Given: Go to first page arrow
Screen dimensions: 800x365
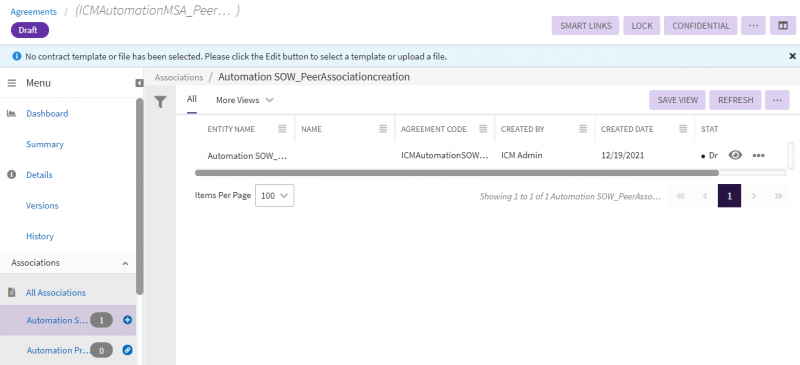Looking at the screenshot, I should coord(680,196).
